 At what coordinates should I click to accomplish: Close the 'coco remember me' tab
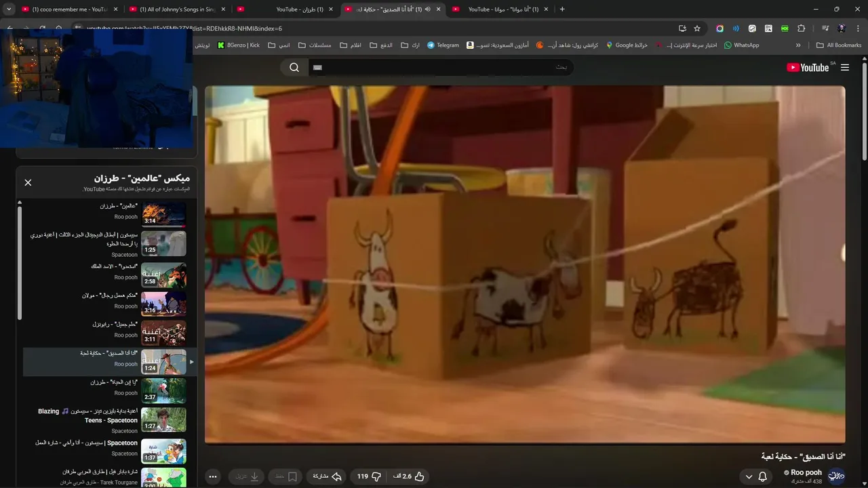point(115,9)
